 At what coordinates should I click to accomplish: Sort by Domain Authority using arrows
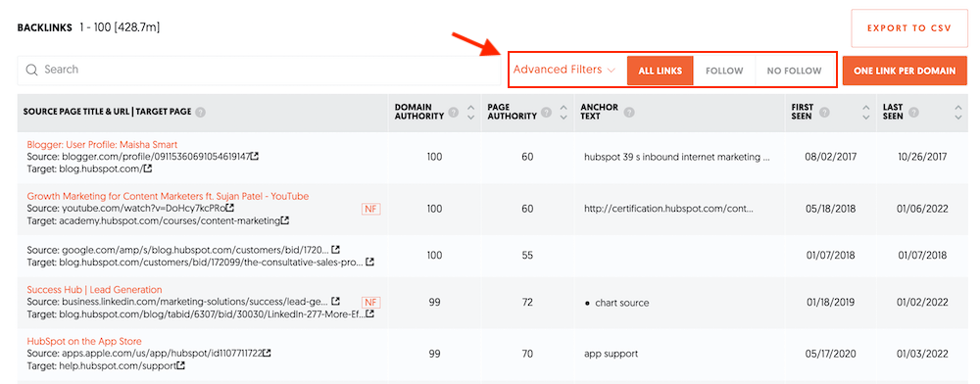(x=470, y=113)
